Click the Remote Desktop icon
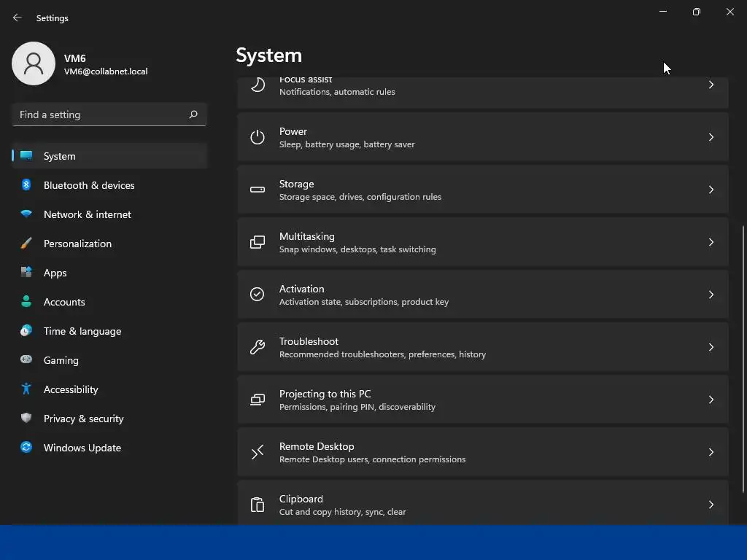 click(258, 452)
